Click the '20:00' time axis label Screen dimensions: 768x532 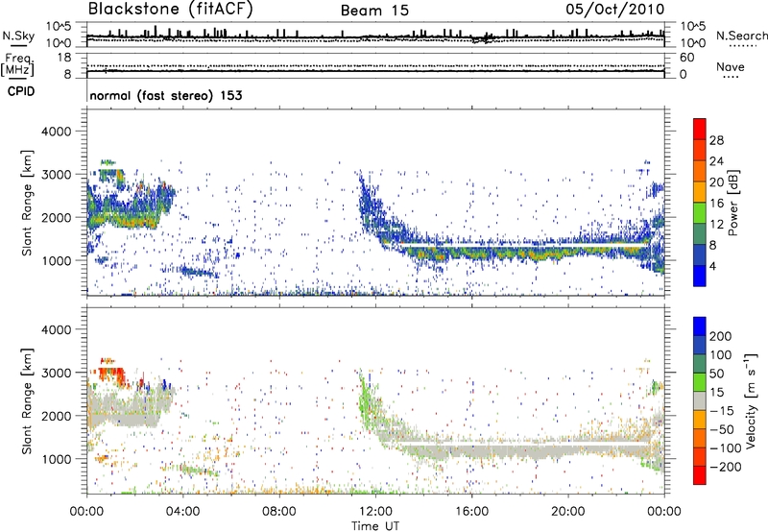coord(567,512)
